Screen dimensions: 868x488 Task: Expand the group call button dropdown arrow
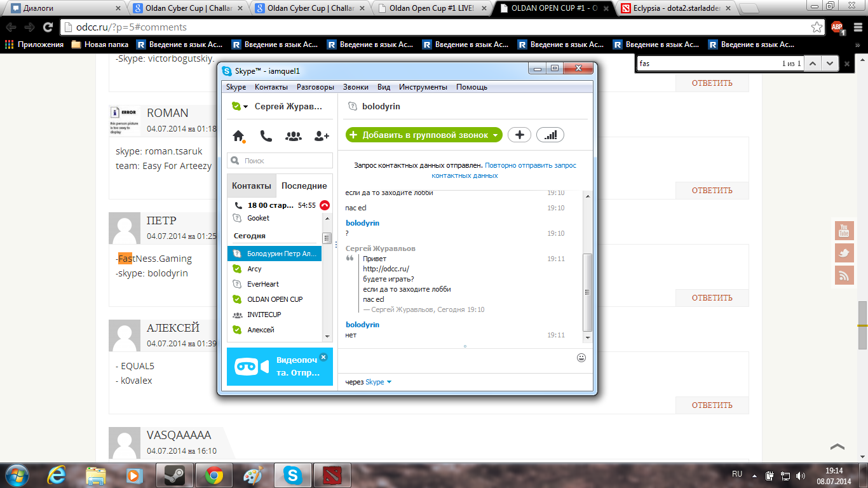click(495, 135)
